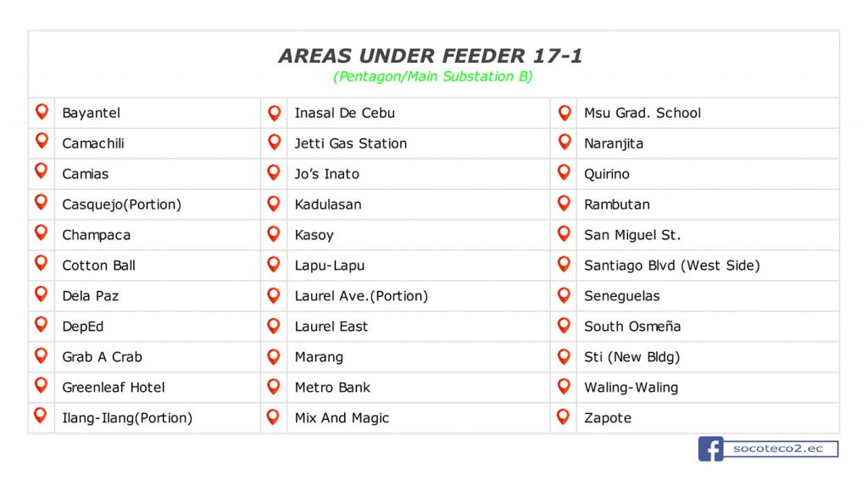Select the map pin for Msu Grad. School
This screenshot has height=481, width=868.
pyautogui.click(x=565, y=113)
